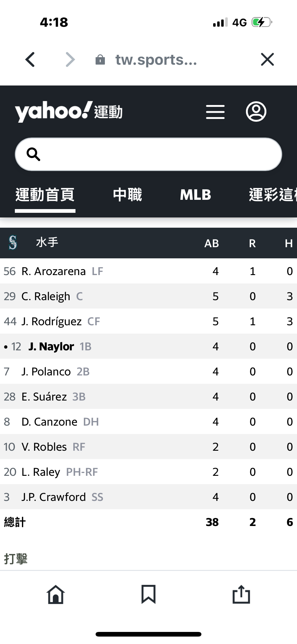Tap the bookmark icon in bottom bar

click(148, 594)
